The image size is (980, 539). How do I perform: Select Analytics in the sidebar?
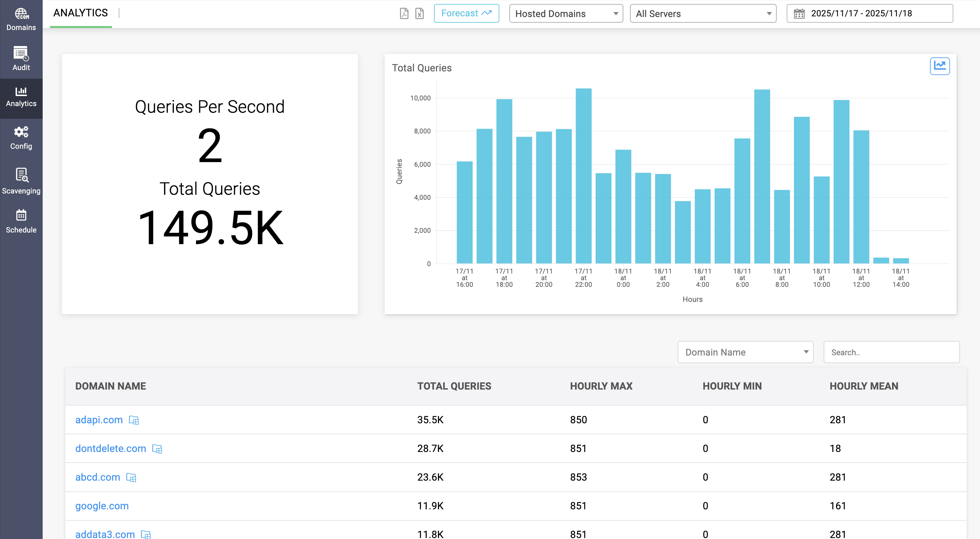[21, 97]
